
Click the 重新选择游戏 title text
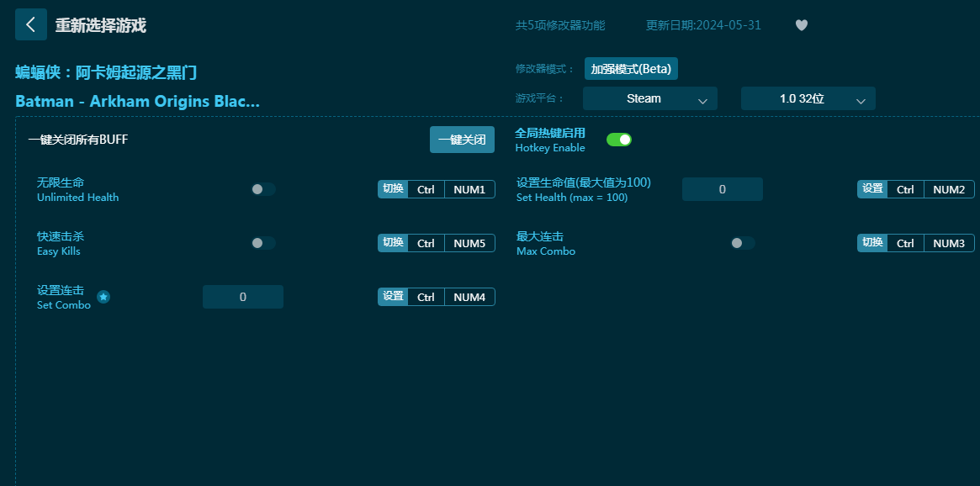101,25
